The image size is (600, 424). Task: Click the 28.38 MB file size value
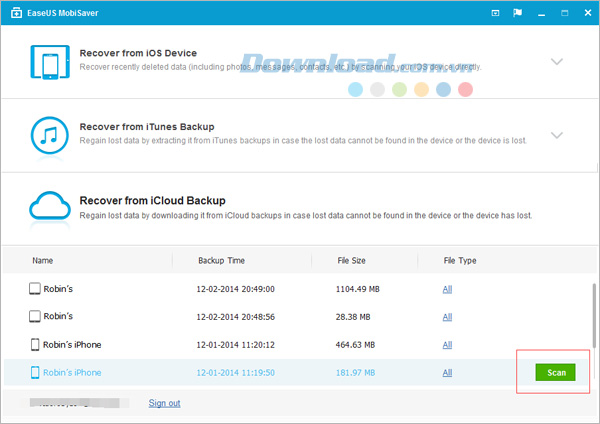353,317
